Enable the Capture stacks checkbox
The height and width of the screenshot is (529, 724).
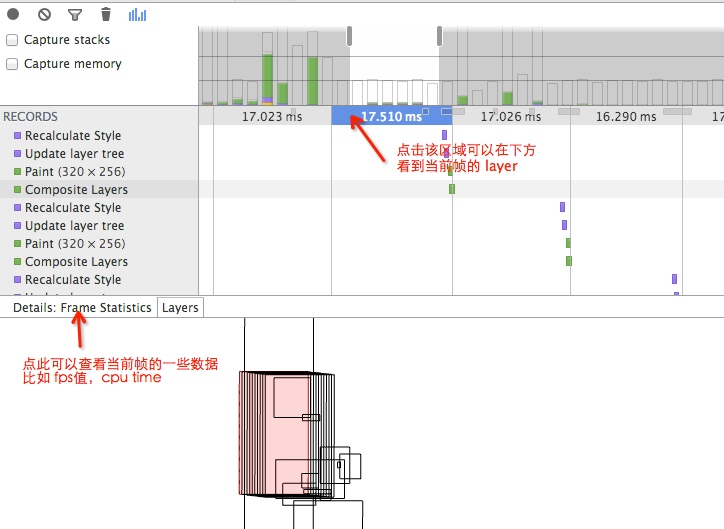pyautogui.click(x=12, y=40)
